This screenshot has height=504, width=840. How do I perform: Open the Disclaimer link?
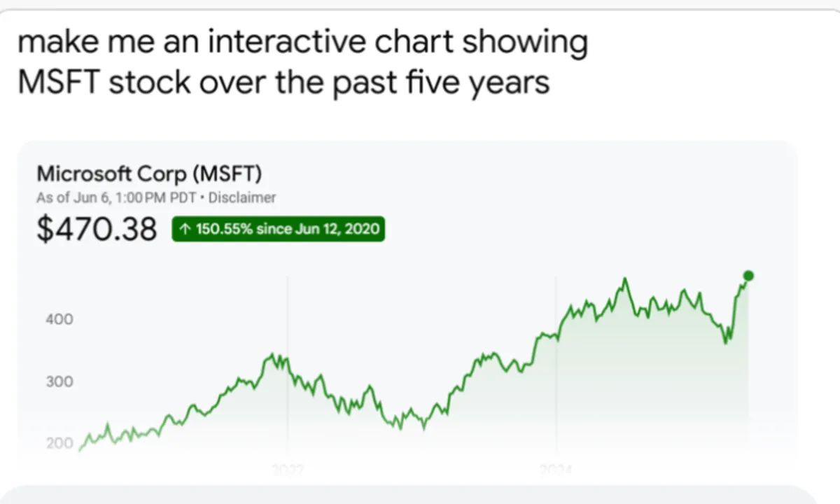[242, 198]
